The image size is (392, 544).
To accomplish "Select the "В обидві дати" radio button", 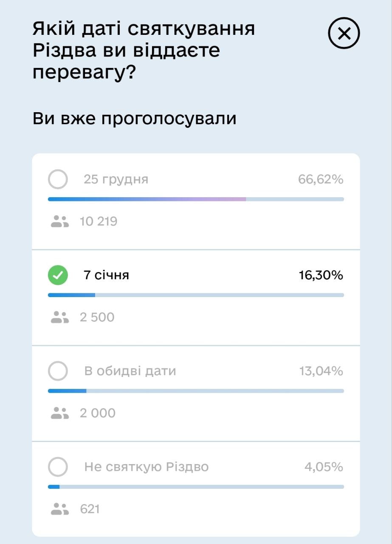I will (58, 371).
